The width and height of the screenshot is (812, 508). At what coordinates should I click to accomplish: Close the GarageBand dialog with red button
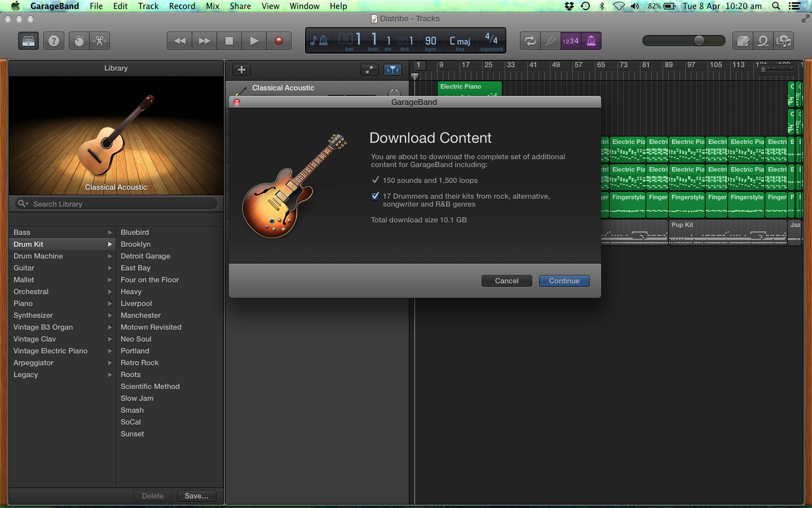[x=237, y=102]
